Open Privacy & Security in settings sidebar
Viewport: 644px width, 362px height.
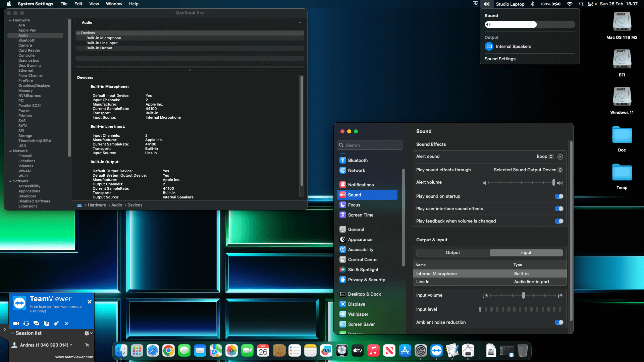point(367,280)
